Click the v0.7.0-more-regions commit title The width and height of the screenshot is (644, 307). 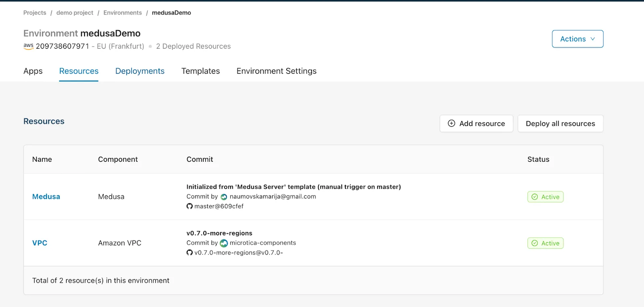coord(219,233)
